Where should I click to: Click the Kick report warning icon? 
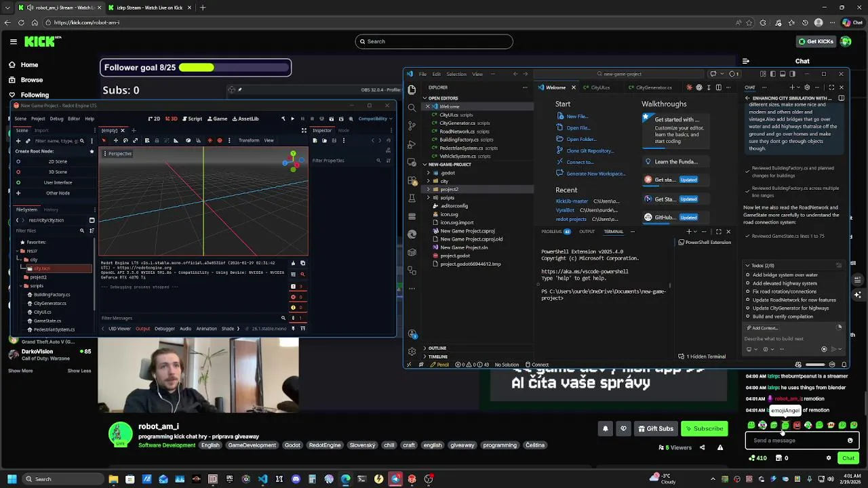720,447
